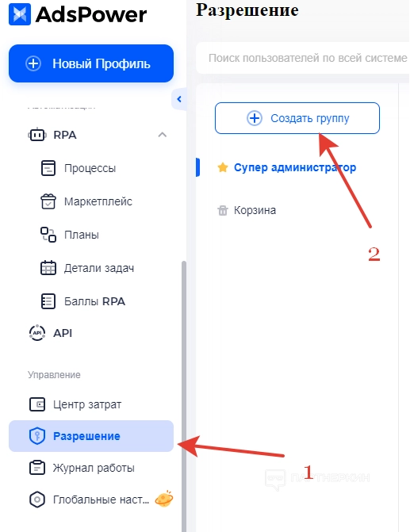
Task: Click the sidebar vertical scrollbar
Action: (x=184, y=396)
